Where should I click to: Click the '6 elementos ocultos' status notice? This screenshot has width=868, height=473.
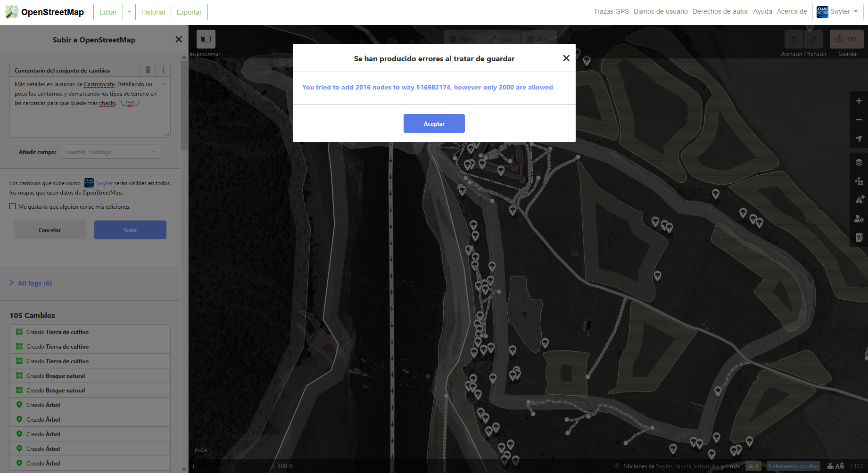point(793,466)
